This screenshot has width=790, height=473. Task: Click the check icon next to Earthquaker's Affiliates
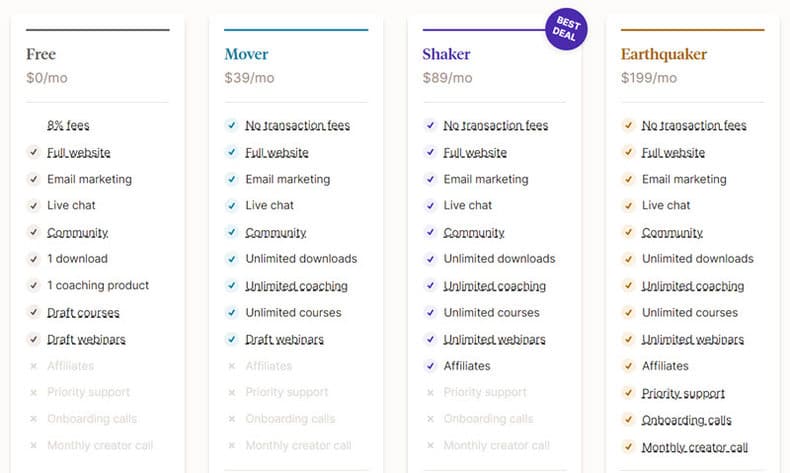click(x=628, y=366)
